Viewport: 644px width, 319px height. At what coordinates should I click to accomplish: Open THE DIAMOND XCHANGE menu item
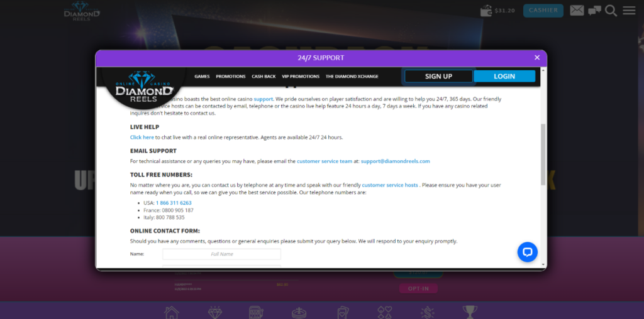click(352, 76)
